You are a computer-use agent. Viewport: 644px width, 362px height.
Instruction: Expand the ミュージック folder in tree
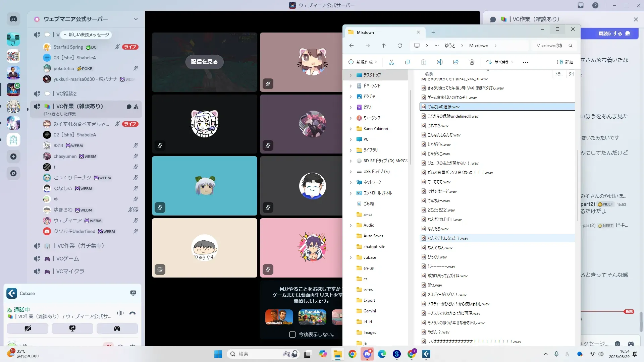(351, 118)
